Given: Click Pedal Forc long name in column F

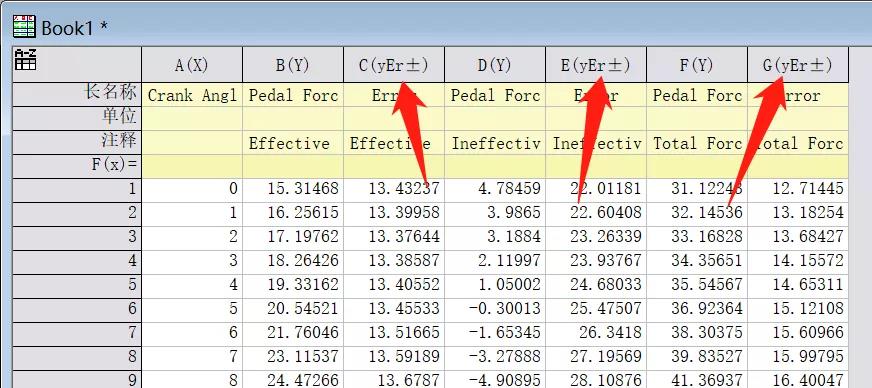Looking at the screenshot, I should click(697, 95).
